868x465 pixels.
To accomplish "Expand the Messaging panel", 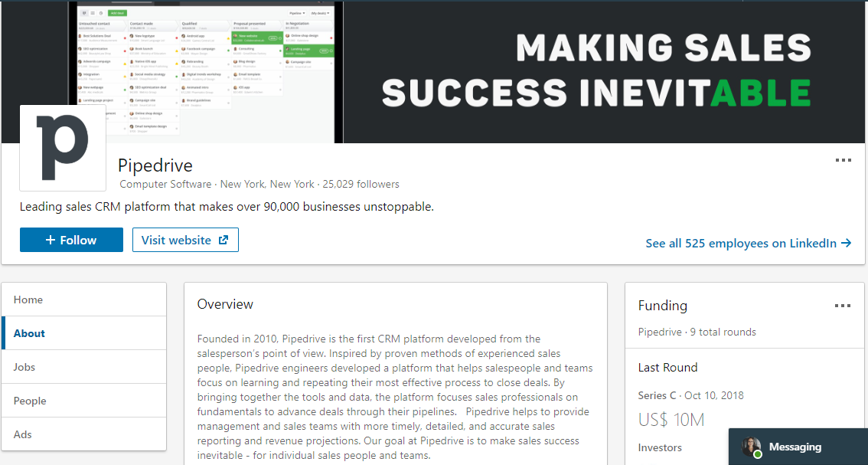I will [796, 447].
